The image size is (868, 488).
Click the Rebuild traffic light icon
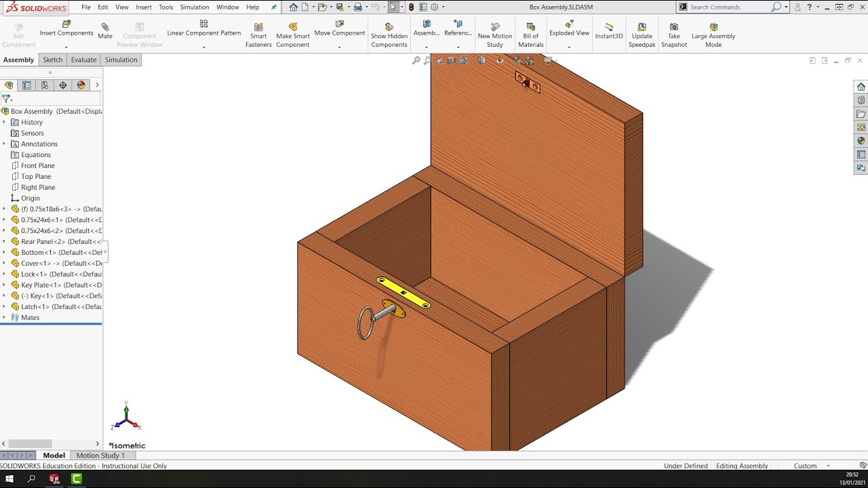411,7
